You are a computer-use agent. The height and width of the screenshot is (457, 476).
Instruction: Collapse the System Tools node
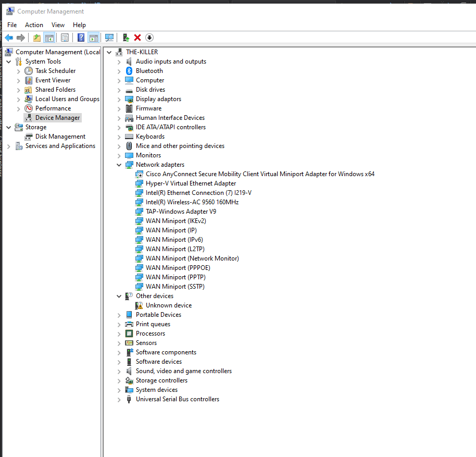pos(9,61)
